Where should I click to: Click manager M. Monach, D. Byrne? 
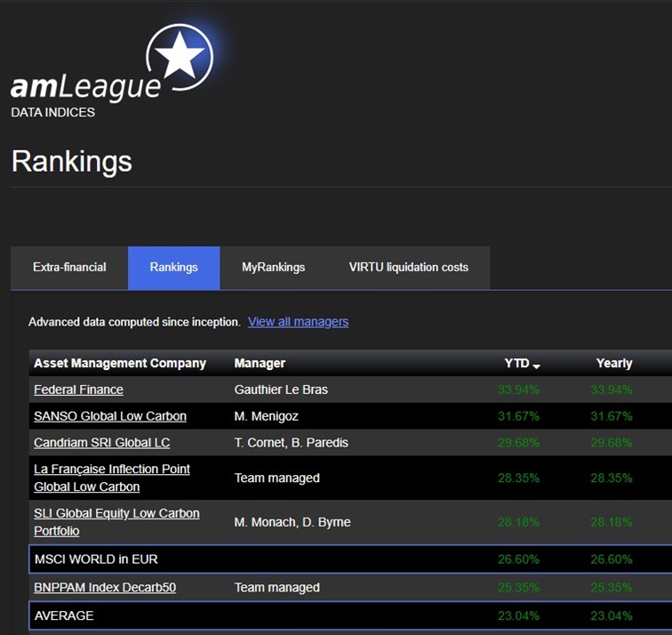292,522
